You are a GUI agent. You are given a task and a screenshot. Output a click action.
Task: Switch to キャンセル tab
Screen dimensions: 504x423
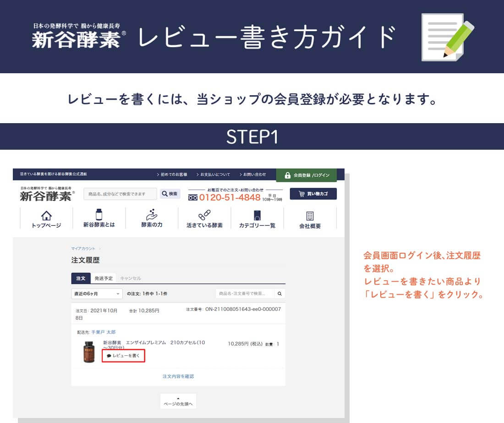(131, 278)
